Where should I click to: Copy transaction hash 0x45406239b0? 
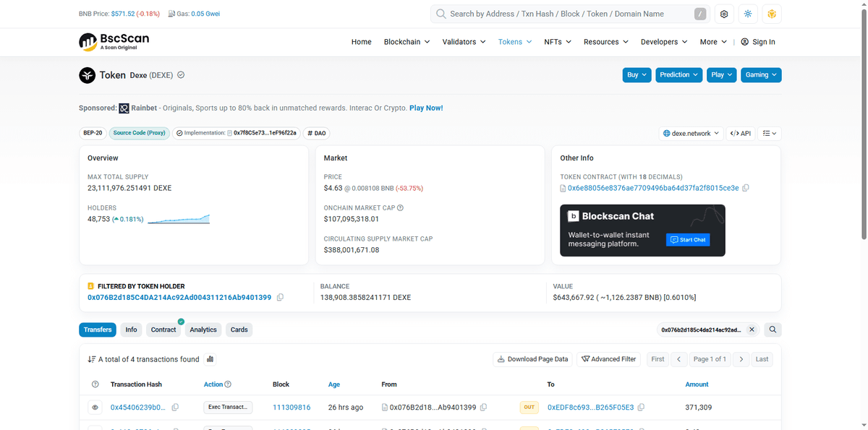(175, 408)
